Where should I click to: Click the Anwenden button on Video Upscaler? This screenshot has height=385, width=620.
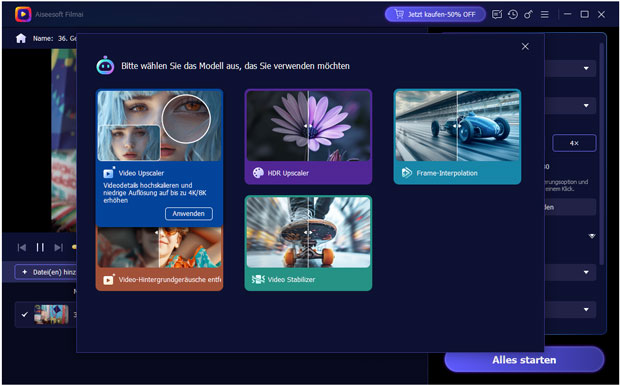(189, 213)
